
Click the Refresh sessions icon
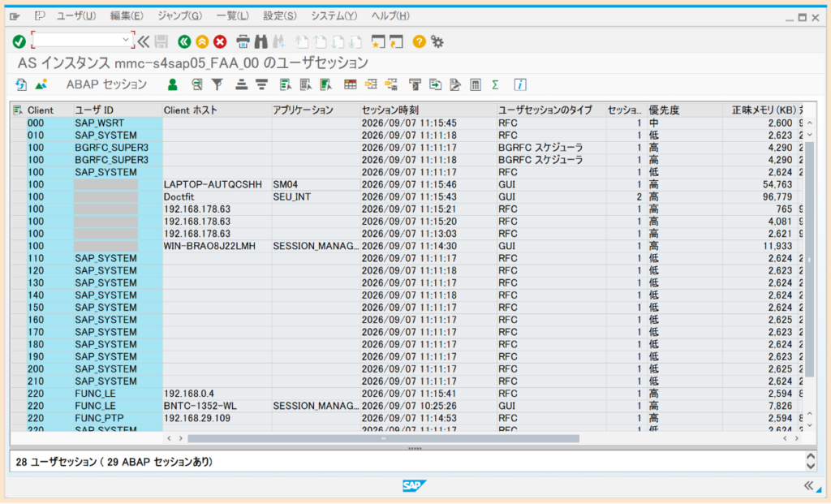pos(20,84)
